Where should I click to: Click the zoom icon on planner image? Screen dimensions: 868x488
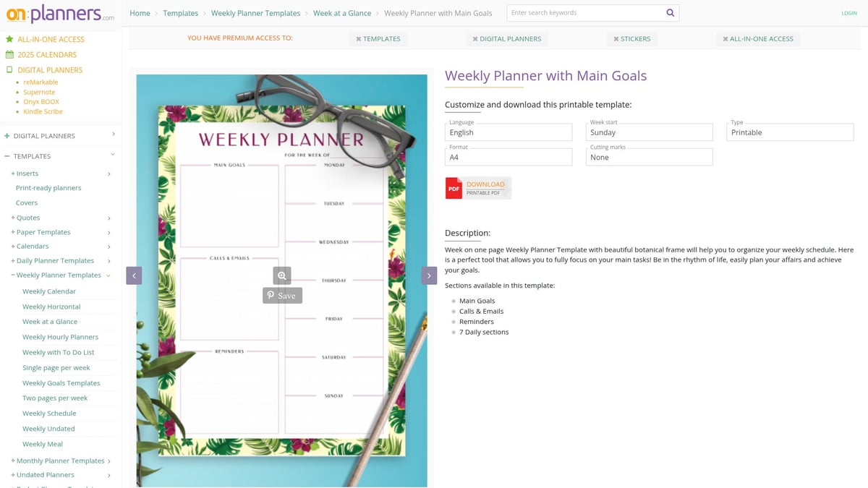coord(282,275)
